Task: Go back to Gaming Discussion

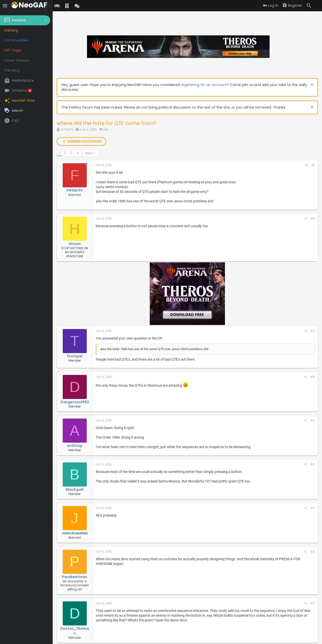Action: click(81, 141)
